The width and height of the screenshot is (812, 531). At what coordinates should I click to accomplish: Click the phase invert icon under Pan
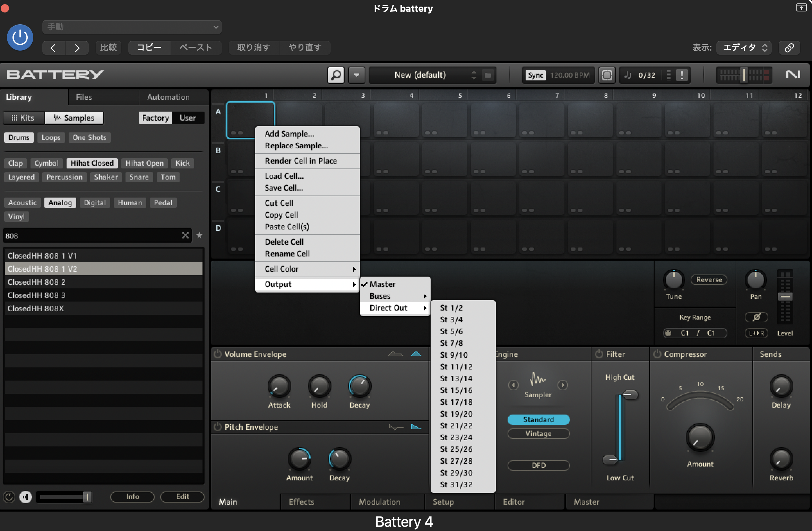click(x=757, y=317)
